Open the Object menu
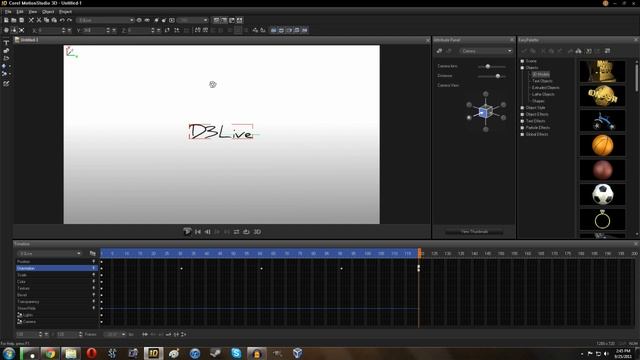This screenshot has height=360, width=640. 48,12
